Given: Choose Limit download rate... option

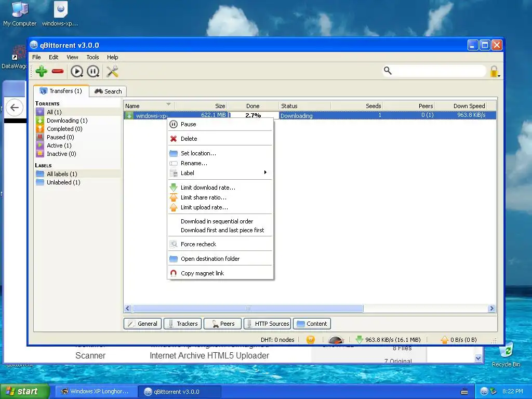Looking at the screenshot, I should pyautogui.click(x=220, y=188).
